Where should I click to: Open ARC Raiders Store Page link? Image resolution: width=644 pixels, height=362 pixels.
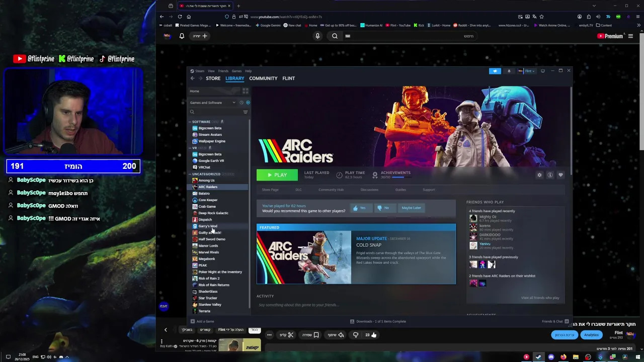[270, 190]
